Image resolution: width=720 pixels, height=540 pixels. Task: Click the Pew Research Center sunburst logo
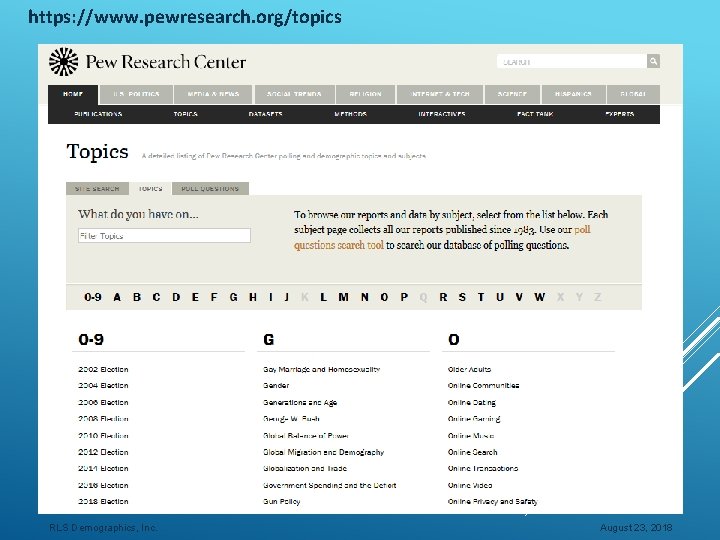63,62
